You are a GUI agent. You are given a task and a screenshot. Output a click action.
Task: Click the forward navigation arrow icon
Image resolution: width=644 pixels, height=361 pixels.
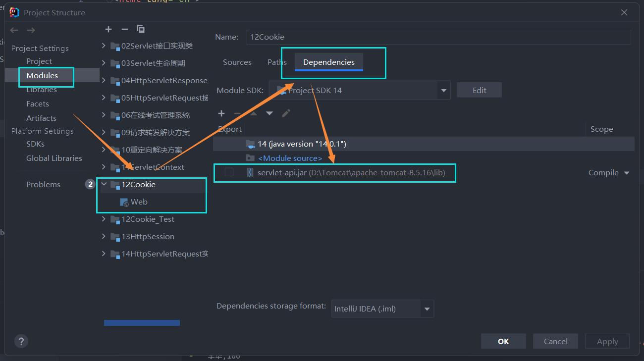[x=31, y=29]
